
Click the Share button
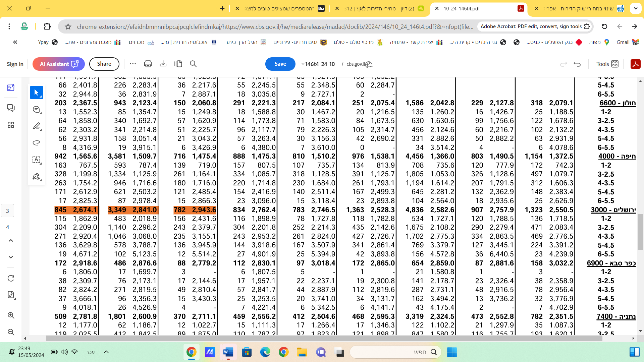[x=104, y=64]
